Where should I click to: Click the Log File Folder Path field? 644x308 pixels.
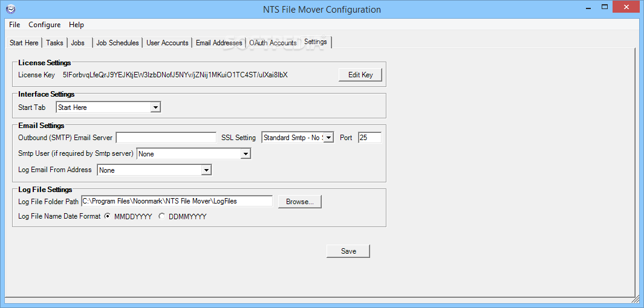177,201
